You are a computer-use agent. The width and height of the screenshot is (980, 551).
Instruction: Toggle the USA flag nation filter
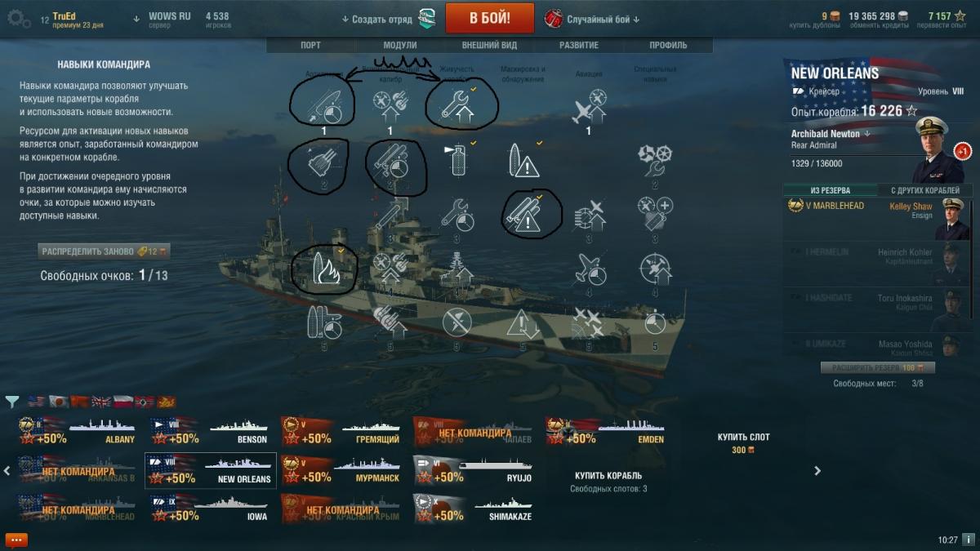36,401
